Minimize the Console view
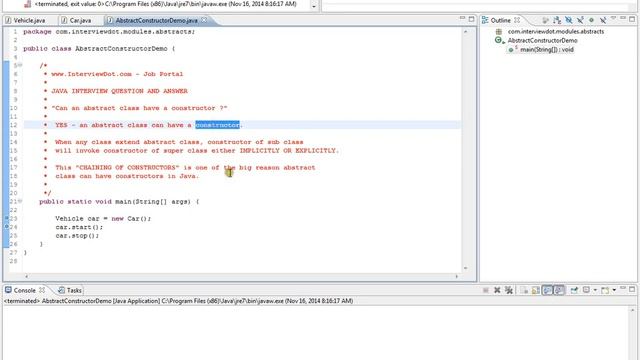Screen dimensions: 640x360 pyautogui.click(x=623, y=288)
